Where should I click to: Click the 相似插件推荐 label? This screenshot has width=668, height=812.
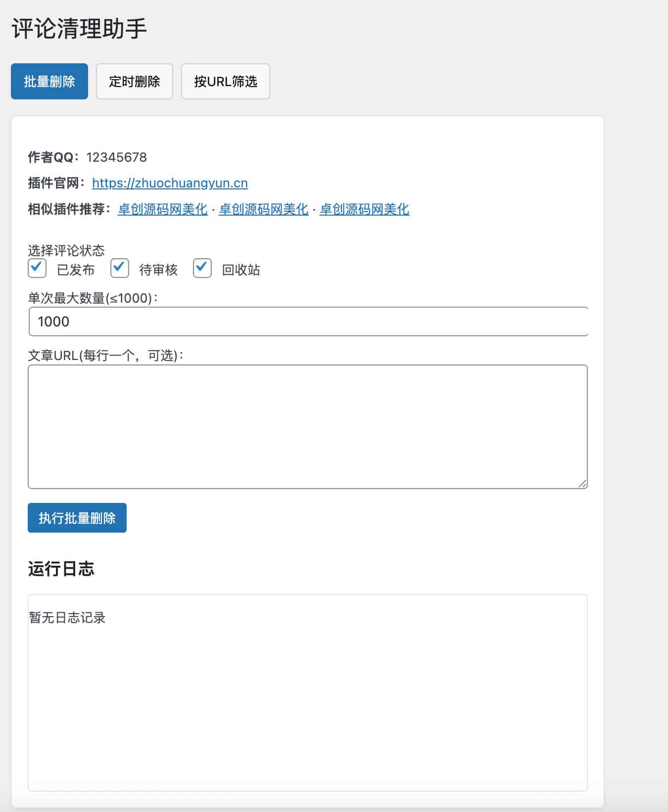pos(69,209)
